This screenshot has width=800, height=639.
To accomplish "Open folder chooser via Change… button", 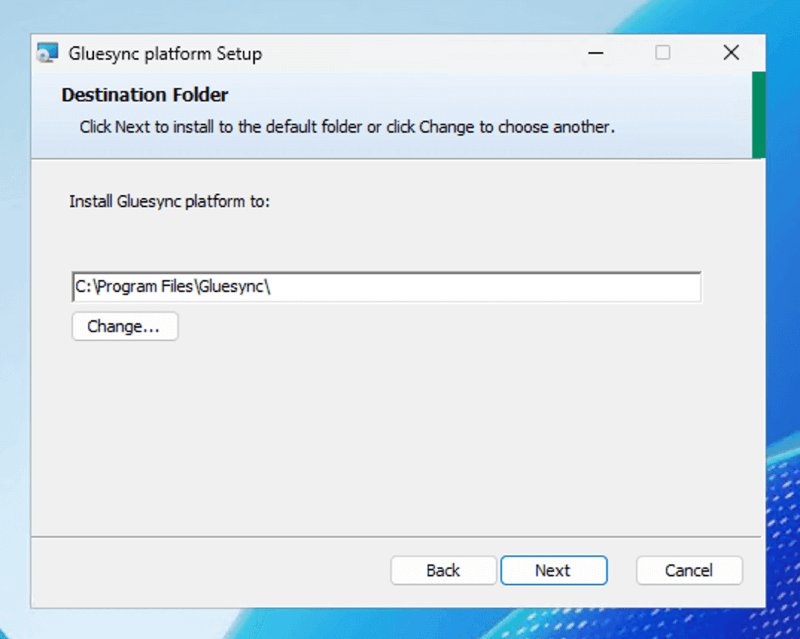I will [124, 326].
